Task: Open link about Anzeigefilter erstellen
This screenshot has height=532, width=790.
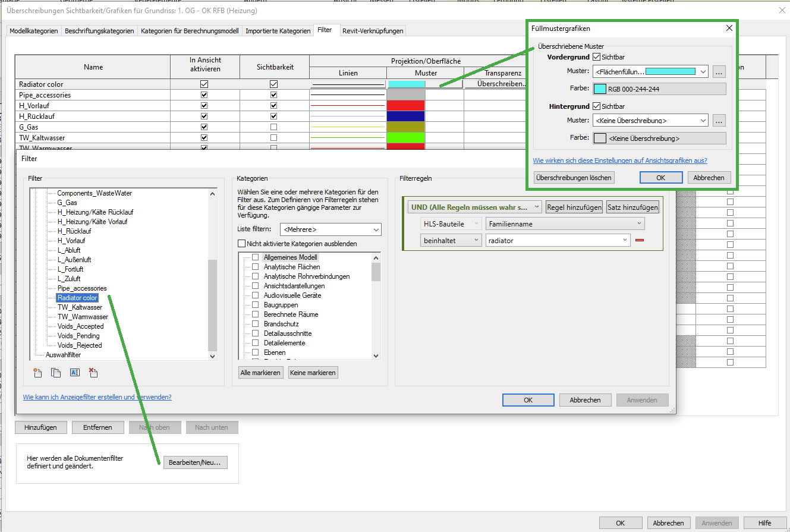Action: [97, 397]
